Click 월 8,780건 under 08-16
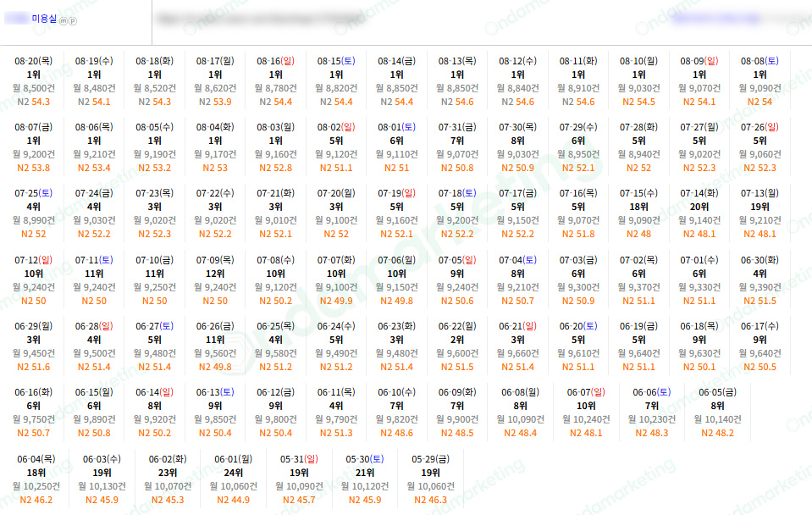This screenshot has width=812, height=515. [276, 88]
